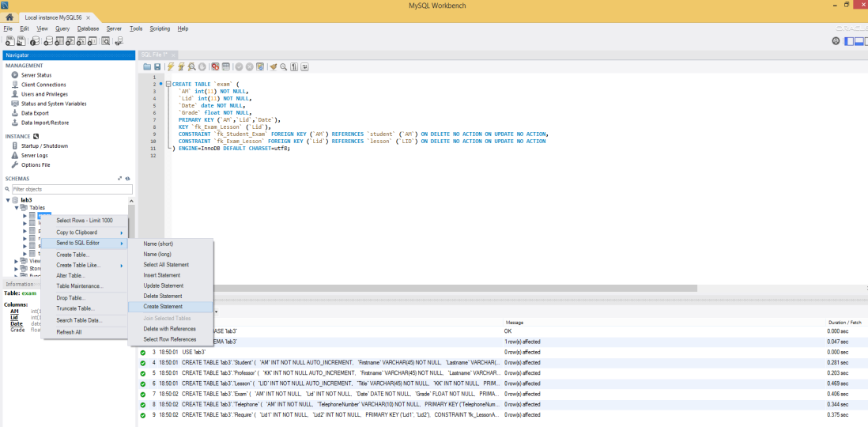Choose Drop Table... in context menu
Screen dimensions: 868x427
click(x=85, y=298)
